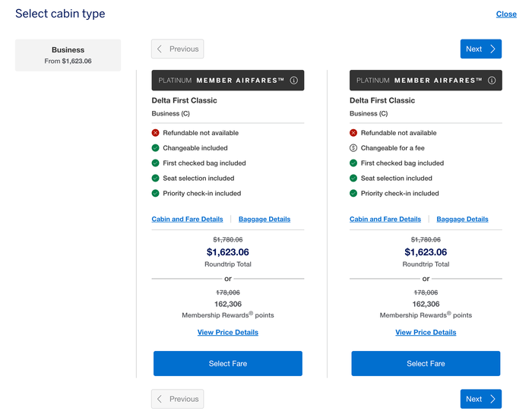
Task: View Price Details for the changeable-included fare
Action: pyautogui.click(x=228, y=332)
